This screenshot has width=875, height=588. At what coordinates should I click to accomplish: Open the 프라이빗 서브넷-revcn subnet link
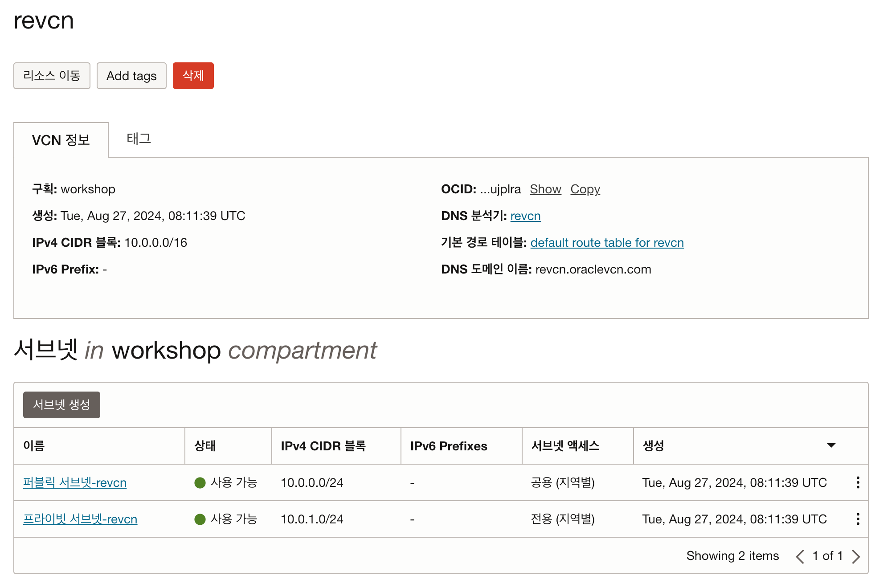pyautogui.click(x=80, y=519)
